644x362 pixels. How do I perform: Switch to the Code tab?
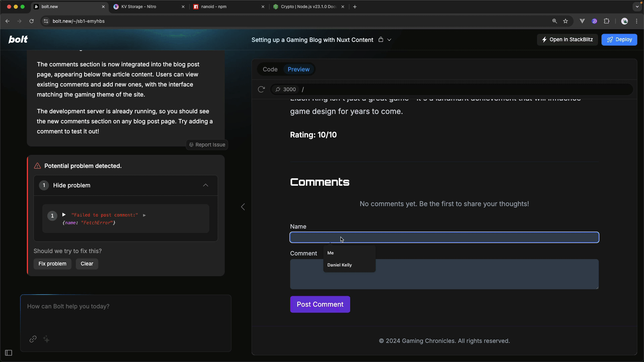270,69
